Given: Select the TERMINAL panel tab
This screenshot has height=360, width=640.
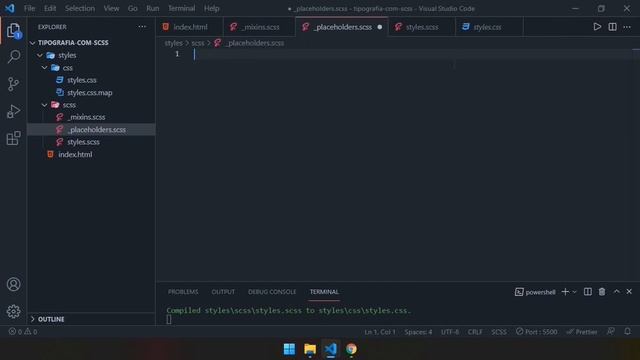Looking at the screenshot, I should 324,292.
